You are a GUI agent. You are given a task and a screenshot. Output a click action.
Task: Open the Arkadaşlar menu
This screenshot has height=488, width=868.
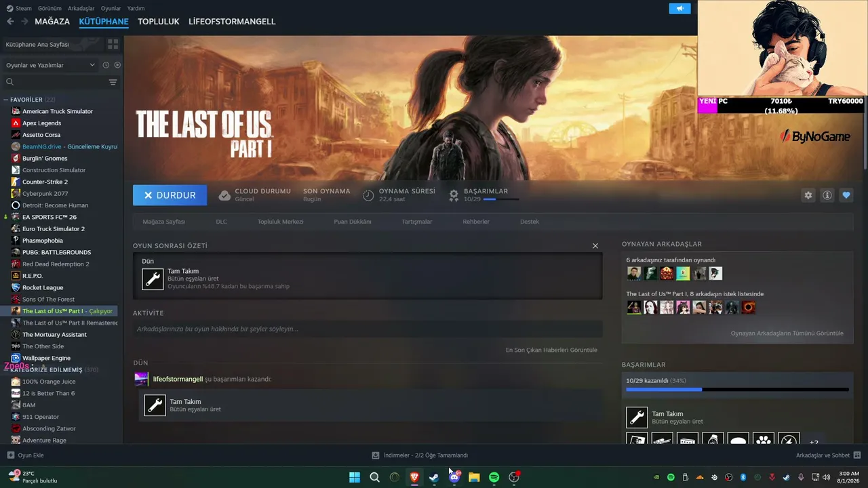pyautogui.click(x=81, y=8)
